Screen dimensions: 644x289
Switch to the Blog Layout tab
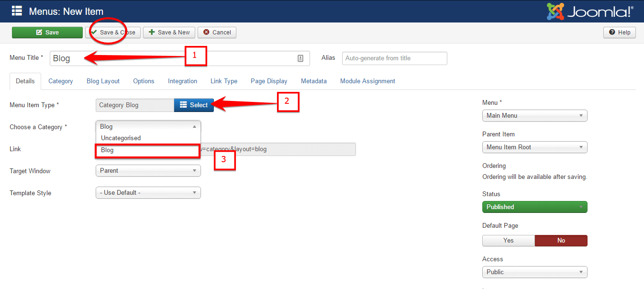pyautogui.click(x=103, y=81)
